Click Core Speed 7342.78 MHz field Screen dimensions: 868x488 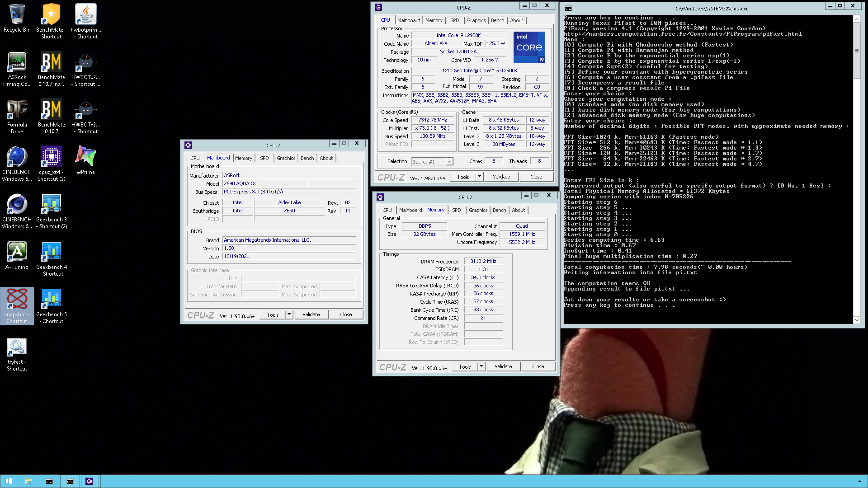tap(433, 120)
